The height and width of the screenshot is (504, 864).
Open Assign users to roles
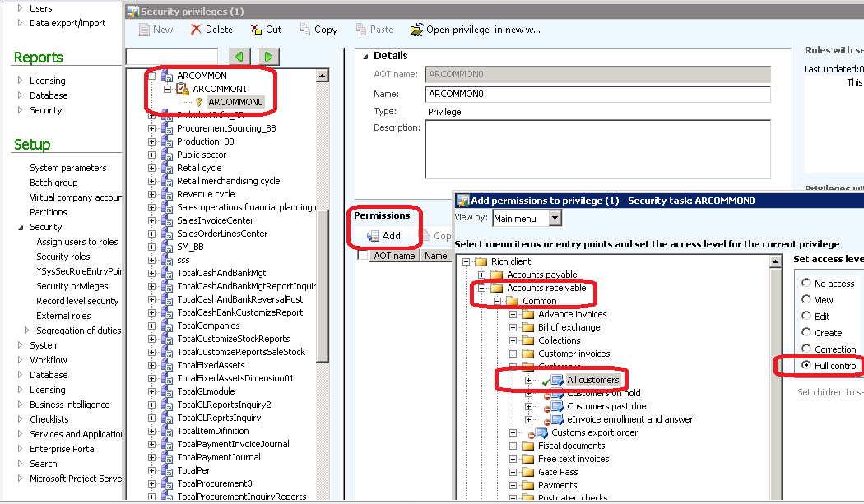(x=77, y=241)
